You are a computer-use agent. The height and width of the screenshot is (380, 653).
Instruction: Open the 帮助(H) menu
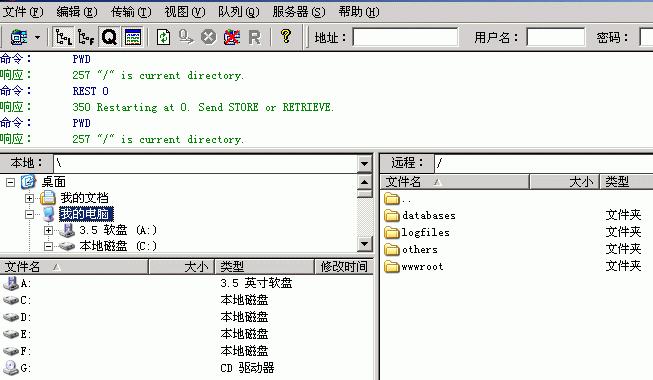coord(359,12)
